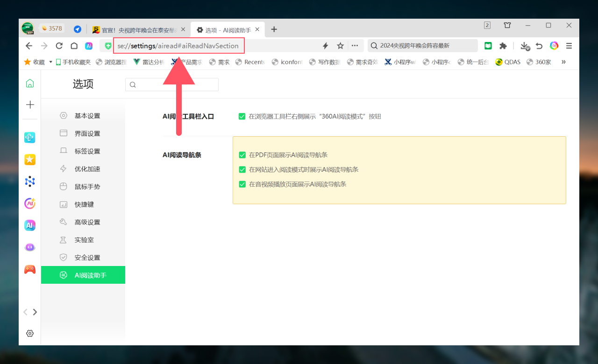
Task: Click the red game controller sidebar icon
Action: (x=30, y=269)
